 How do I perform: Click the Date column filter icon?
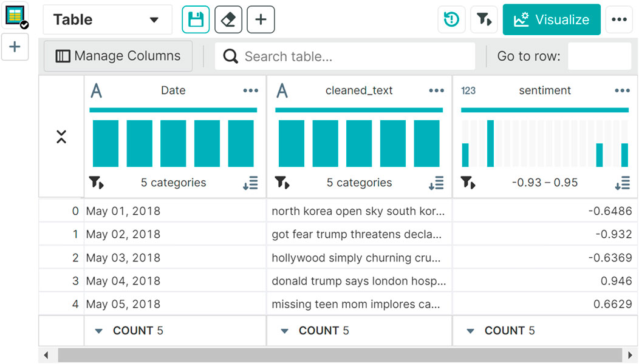pos(96,183)
